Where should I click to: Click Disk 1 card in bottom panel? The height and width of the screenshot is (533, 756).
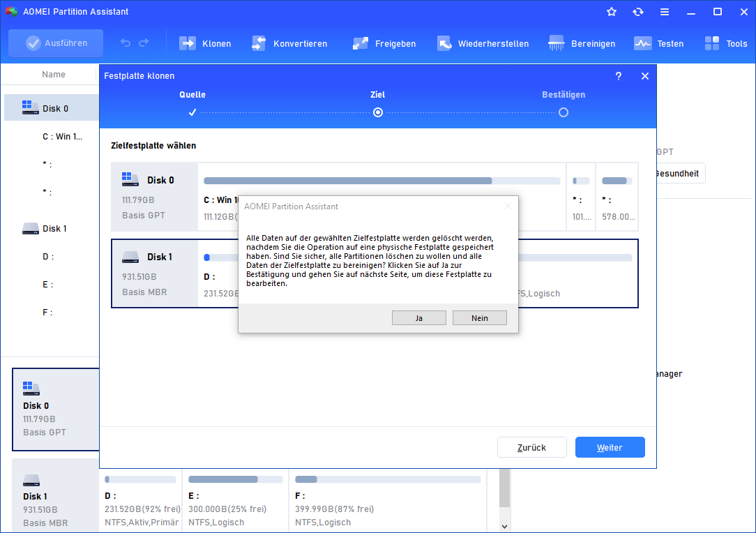[x=56, y=496]
